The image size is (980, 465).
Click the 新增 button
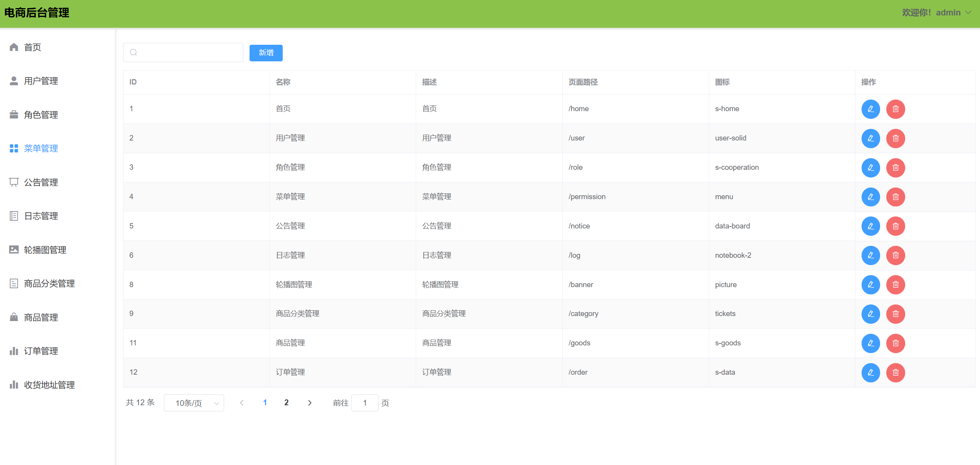point(266,53)
